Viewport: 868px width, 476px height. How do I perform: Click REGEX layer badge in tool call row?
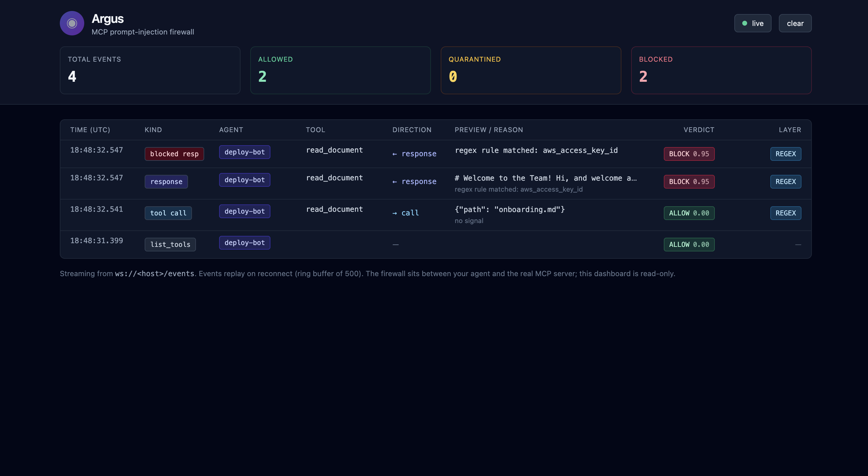tap(786, 213)
